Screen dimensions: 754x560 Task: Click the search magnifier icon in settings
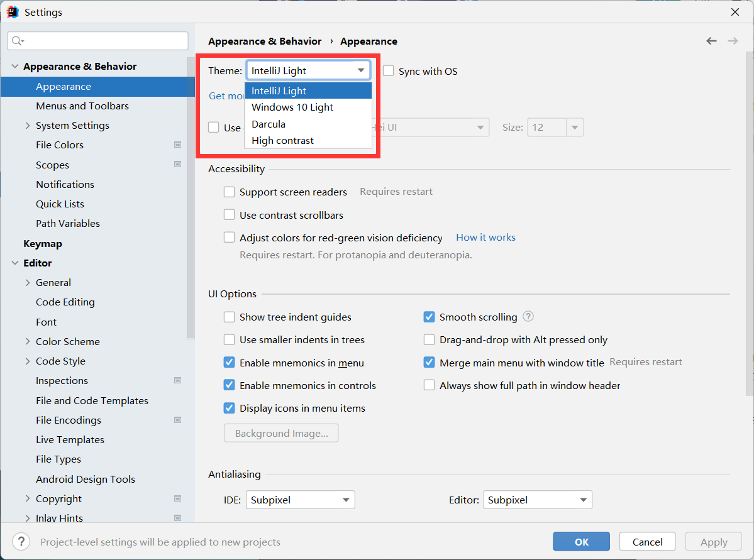[x=18, y=41]
